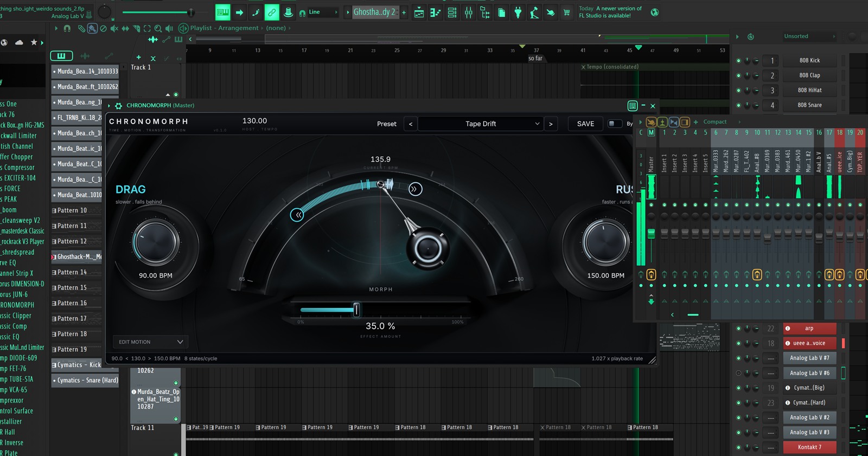Toggle the typing keyboard to piano button

tap(222, 12)
